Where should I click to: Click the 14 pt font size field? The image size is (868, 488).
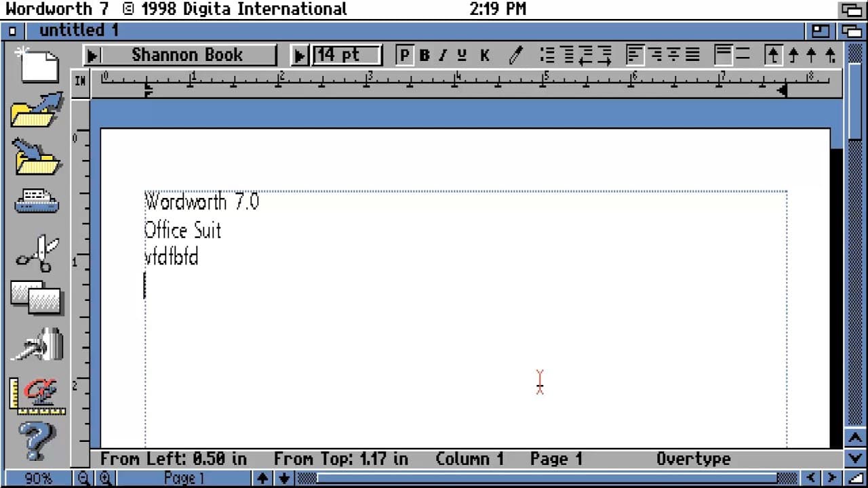tap(346, 56)
